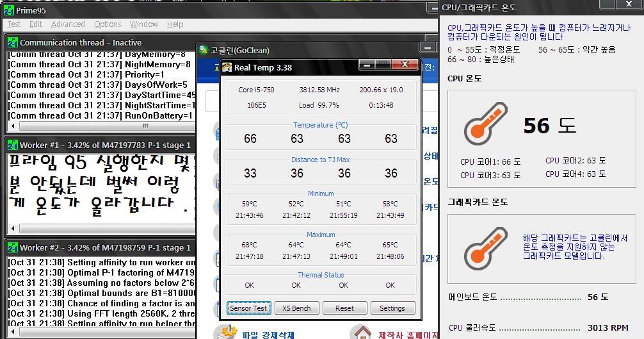644x339 pixels.
Task: Select the DaysOfWork=5 line in Communication thread
Action: click(x=98, y=85)
